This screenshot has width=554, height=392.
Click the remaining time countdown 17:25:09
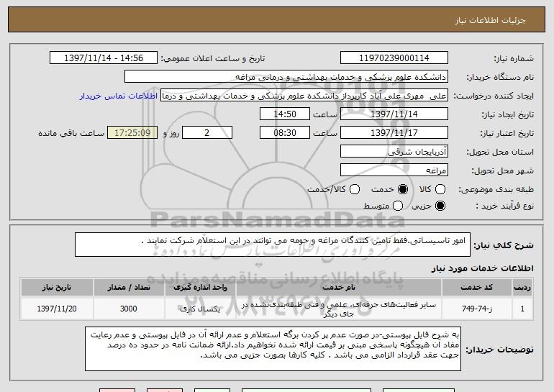coord(132,133)
